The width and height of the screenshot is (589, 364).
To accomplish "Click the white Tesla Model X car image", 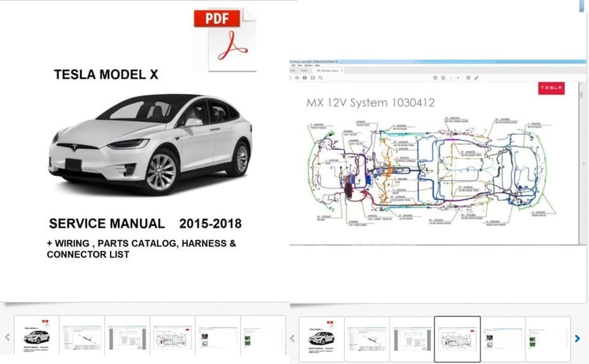I will tap(150, 144).
